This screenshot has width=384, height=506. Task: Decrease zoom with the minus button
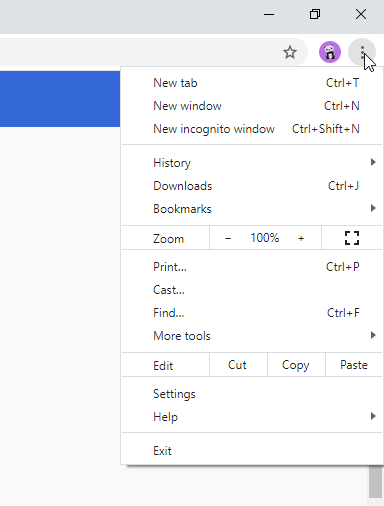click(x=228, y=238)
